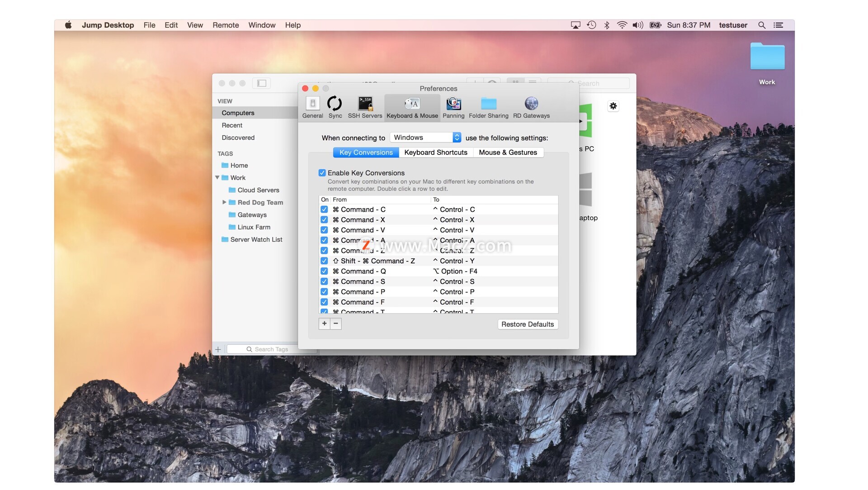Open Notification Center icon
This screenshot has height=490, width=868.
(778, 25)
